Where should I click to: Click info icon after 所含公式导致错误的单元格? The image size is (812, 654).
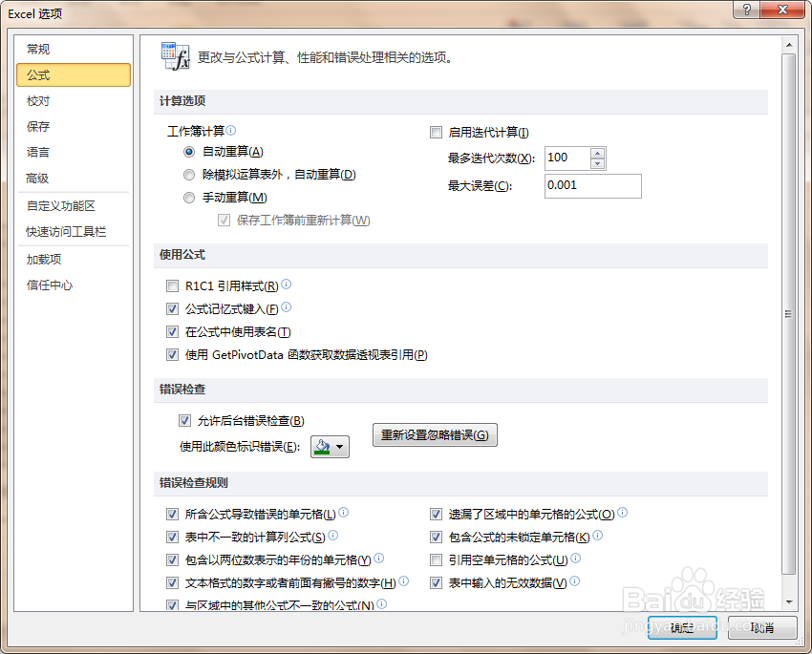click(x=343, y=513)
